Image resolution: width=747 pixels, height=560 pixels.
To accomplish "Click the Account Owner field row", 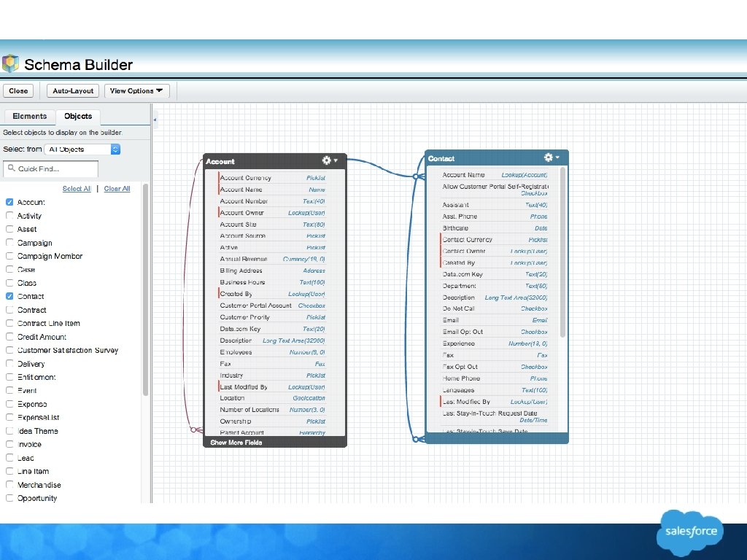I will (x=272, y=212).
